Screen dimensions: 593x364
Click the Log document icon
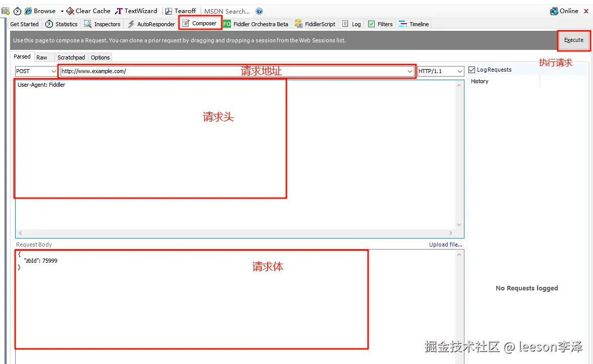(x=345, y=24)
